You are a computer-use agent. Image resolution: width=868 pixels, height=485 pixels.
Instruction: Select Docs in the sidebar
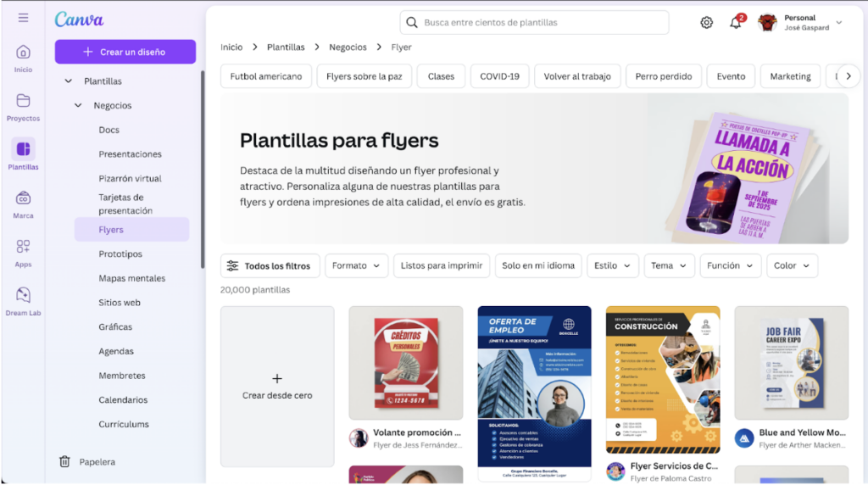point(109,130)
